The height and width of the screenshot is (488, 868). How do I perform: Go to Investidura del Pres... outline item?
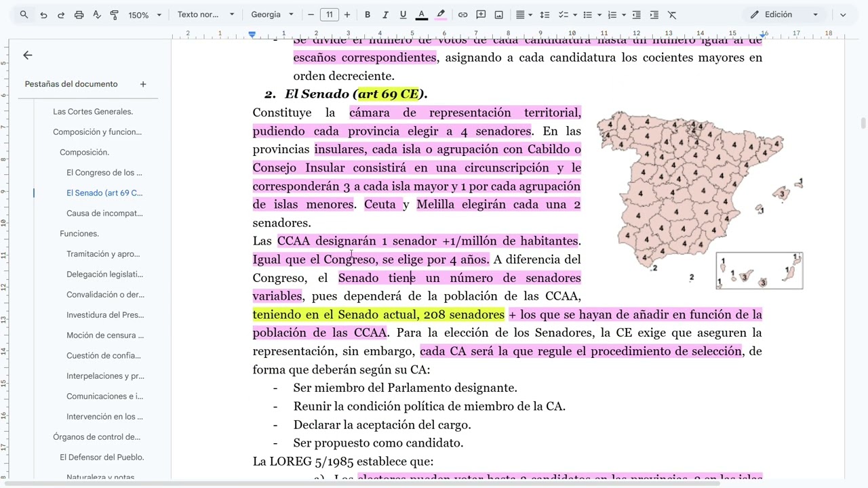pos(105,315)
